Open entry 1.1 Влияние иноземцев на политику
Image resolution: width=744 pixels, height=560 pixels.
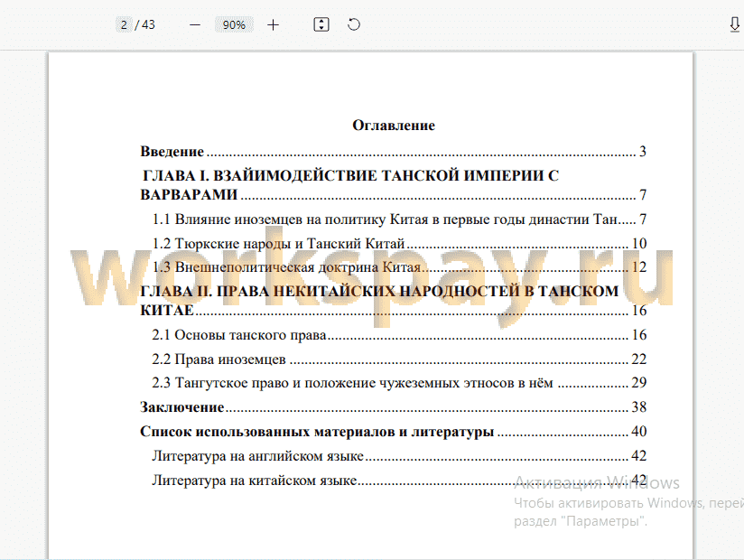[x=399, y=219]
